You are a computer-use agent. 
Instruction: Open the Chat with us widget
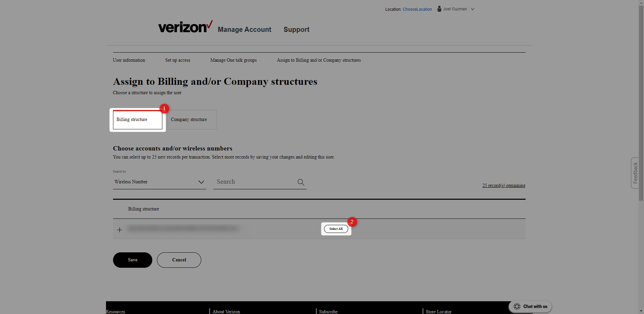coord(530,306)
